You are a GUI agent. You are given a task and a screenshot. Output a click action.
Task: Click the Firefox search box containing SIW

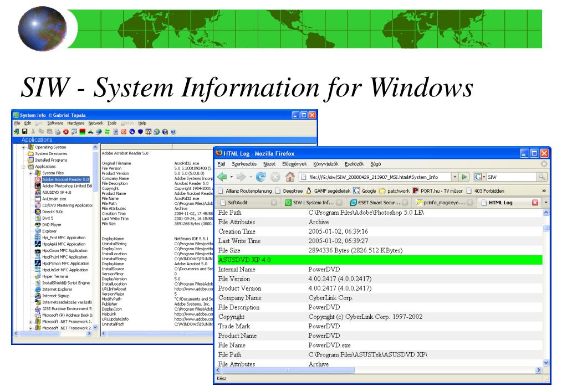coord(512,177)
